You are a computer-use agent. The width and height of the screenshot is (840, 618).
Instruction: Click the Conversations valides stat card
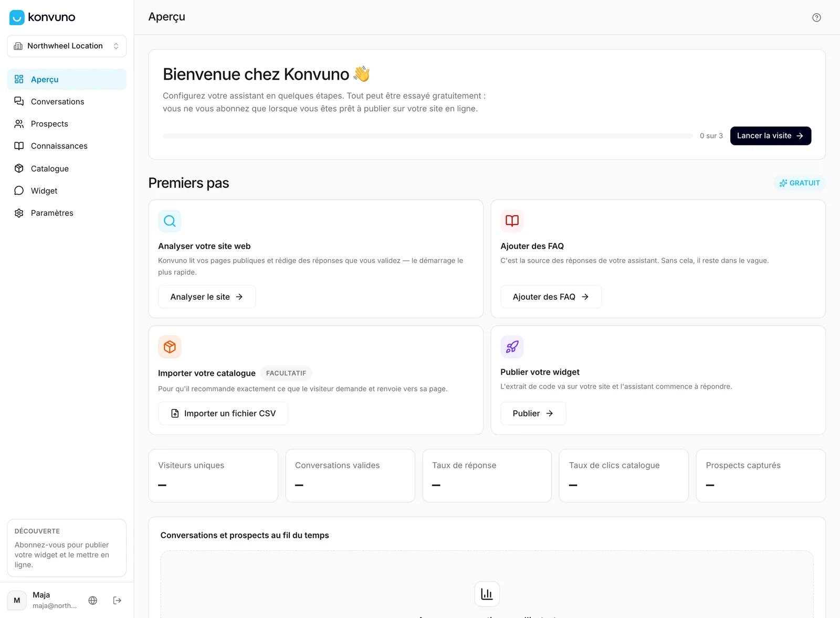click(350, 476)
